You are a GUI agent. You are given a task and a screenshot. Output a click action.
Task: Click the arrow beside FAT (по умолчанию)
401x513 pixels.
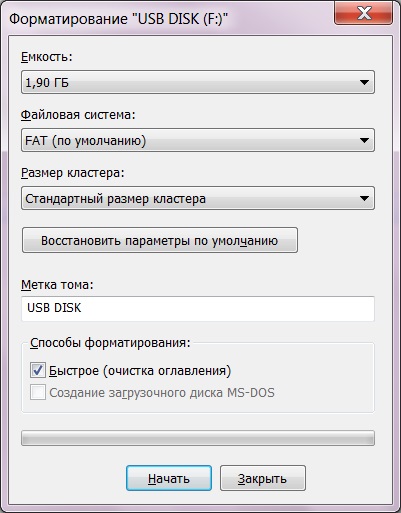coord(364,140)
